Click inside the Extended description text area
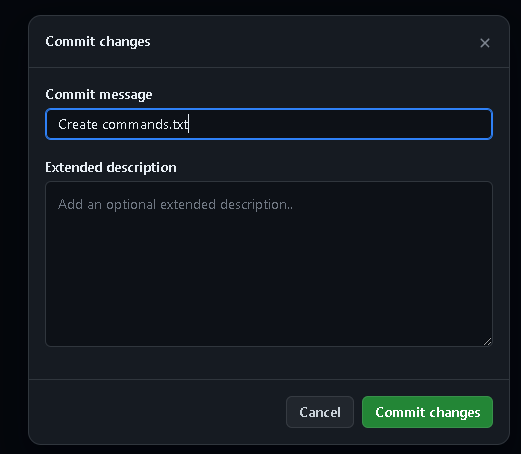Screen dimensions: 521x454 (269, 264)
